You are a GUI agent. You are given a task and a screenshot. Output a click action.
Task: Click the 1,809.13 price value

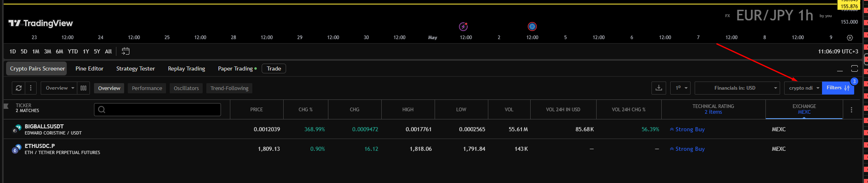(x=269, y=149)
